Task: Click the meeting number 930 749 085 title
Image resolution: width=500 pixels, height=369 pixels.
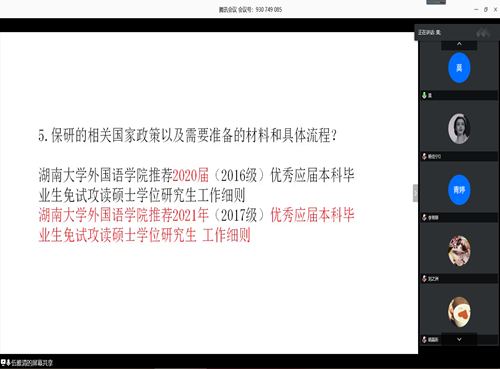Action: [x=250, y=10]
